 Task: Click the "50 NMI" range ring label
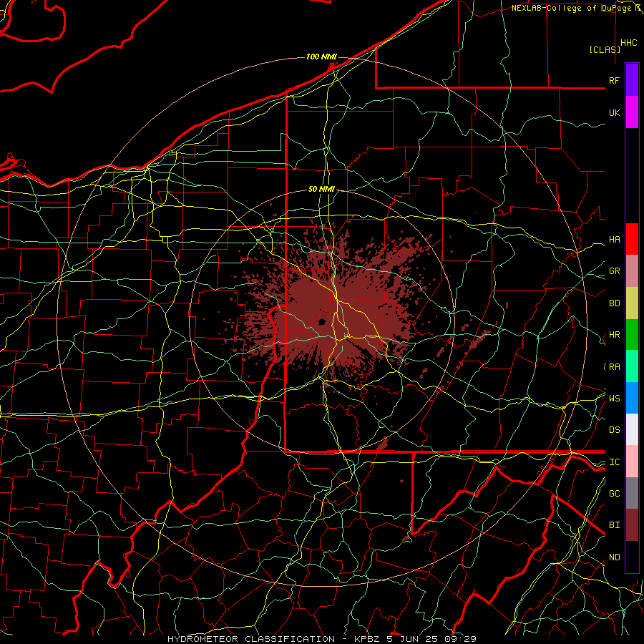321,189
